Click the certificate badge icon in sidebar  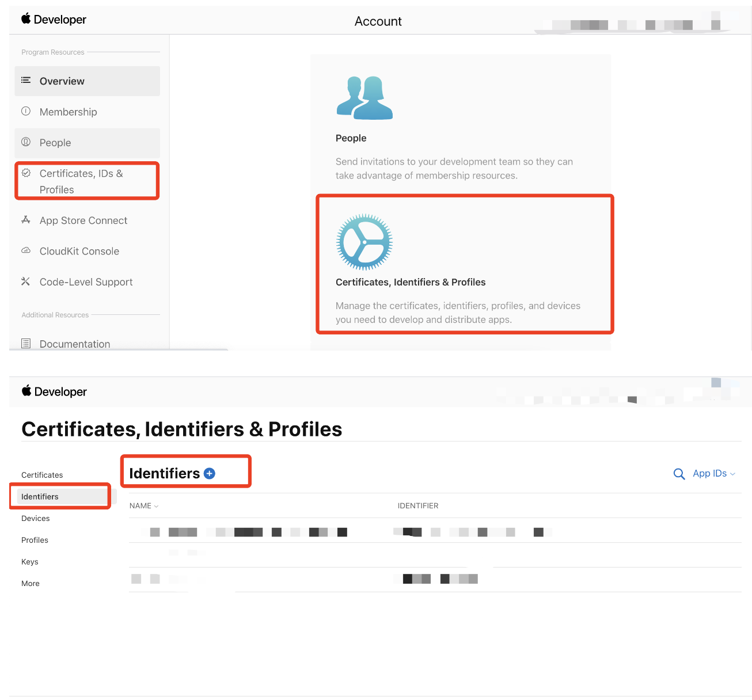tap(26, 173)
